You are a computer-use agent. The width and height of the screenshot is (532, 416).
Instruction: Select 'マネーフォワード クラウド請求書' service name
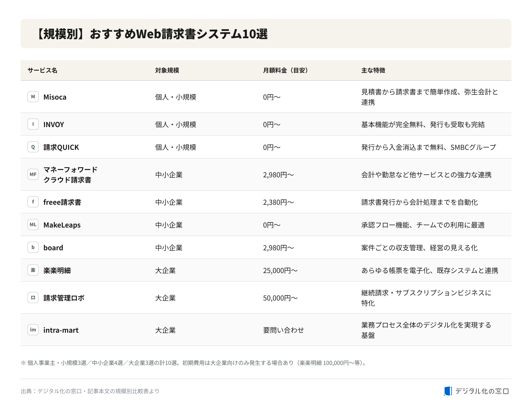[70, 175]
